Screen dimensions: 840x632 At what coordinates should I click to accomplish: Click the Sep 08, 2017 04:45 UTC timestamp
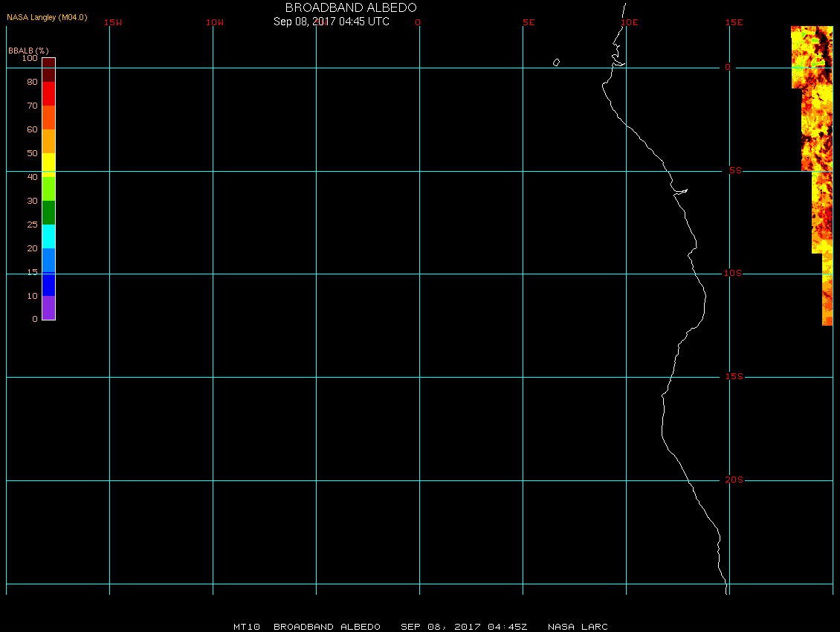point(331,22)
